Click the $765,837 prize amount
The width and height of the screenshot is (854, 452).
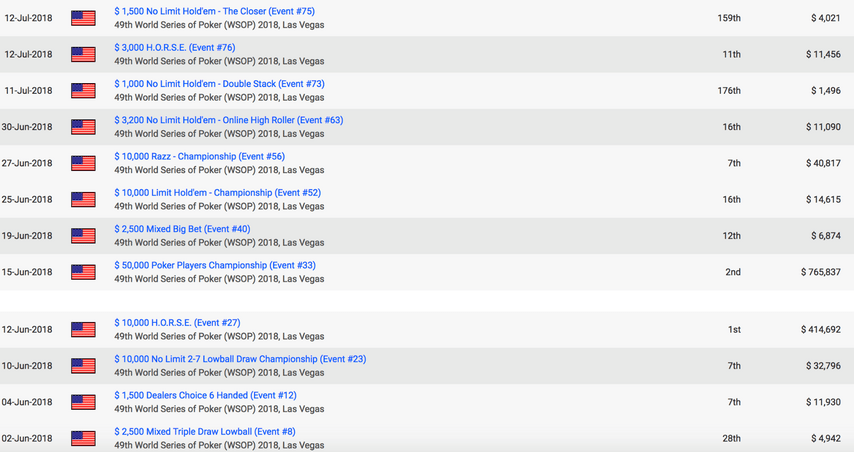pyautogui.click(x=821, y=272)
